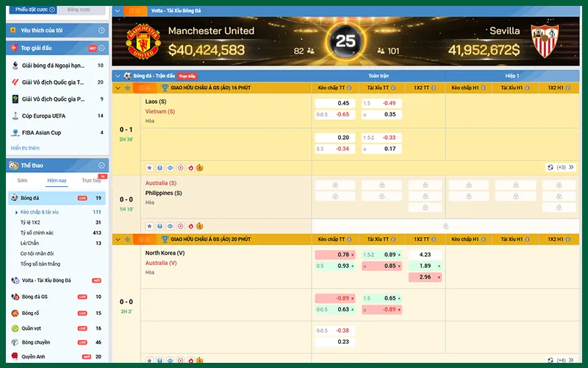Click the flame hot icon under Australia vs Philippines
The image size is (588, 368).
(190, 226)
